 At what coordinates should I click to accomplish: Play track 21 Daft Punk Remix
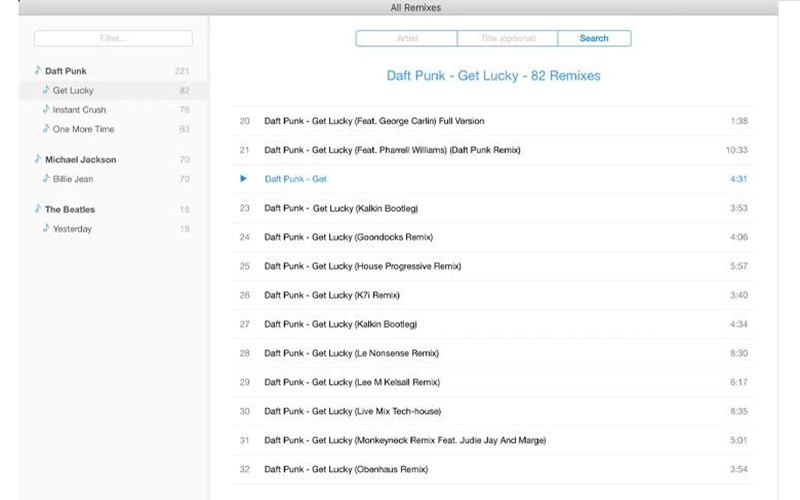coord(493,150)
